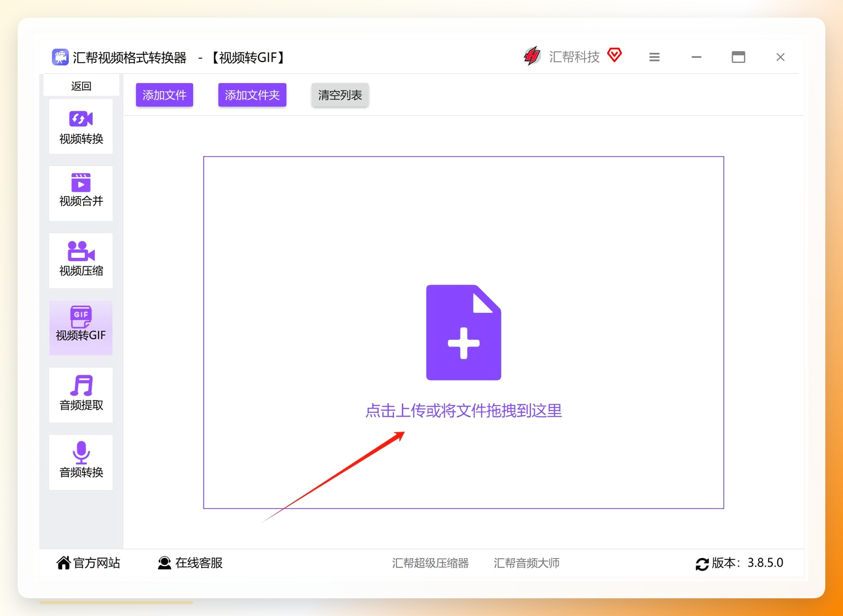The width and height of the screenshot is (843, 616).
Task: Open the 音频提取 audio extraction tool
Action: (x=81, y=395)
